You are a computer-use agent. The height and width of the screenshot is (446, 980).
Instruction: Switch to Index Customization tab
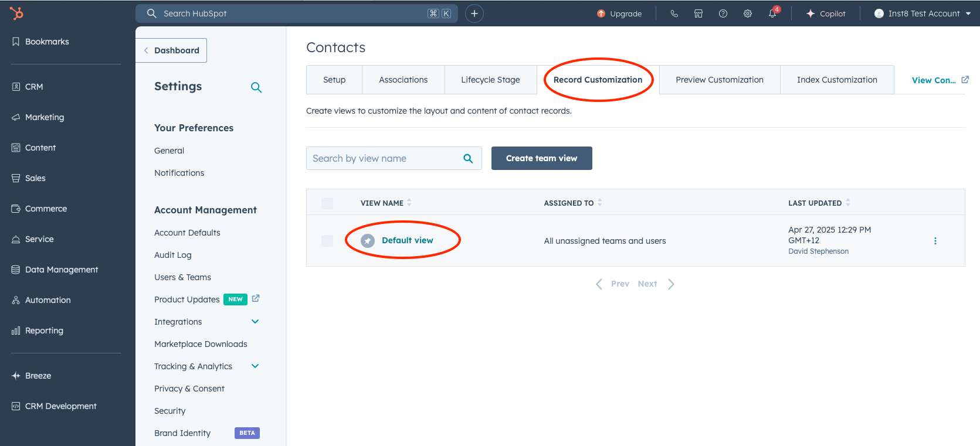(837, 80)
